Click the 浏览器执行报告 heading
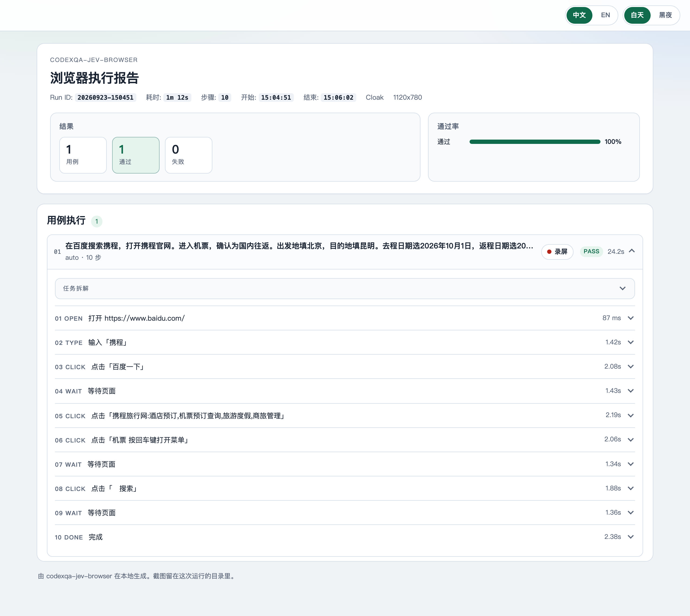This screenshot has height=616, width=690. [x=94, y=78]
